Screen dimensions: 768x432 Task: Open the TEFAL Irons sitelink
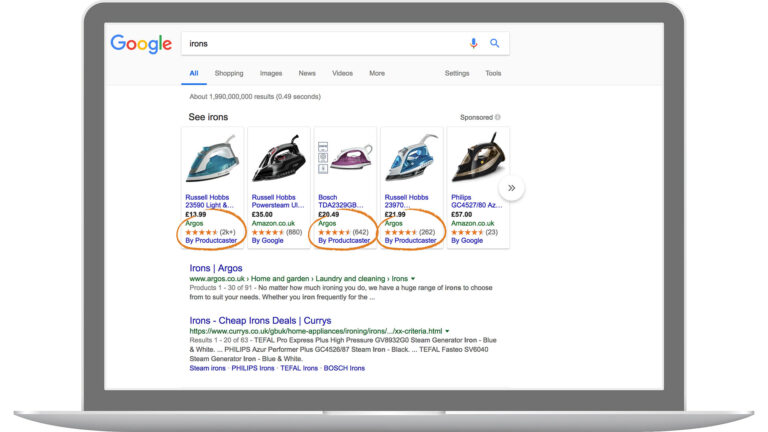[299, 368]
